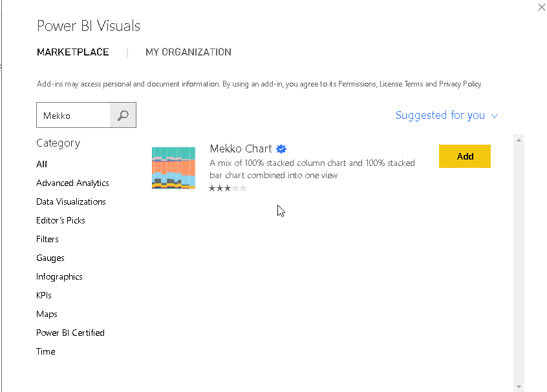Switch to the My Organization tab
The image size is (547, 392).
[188, 52]
